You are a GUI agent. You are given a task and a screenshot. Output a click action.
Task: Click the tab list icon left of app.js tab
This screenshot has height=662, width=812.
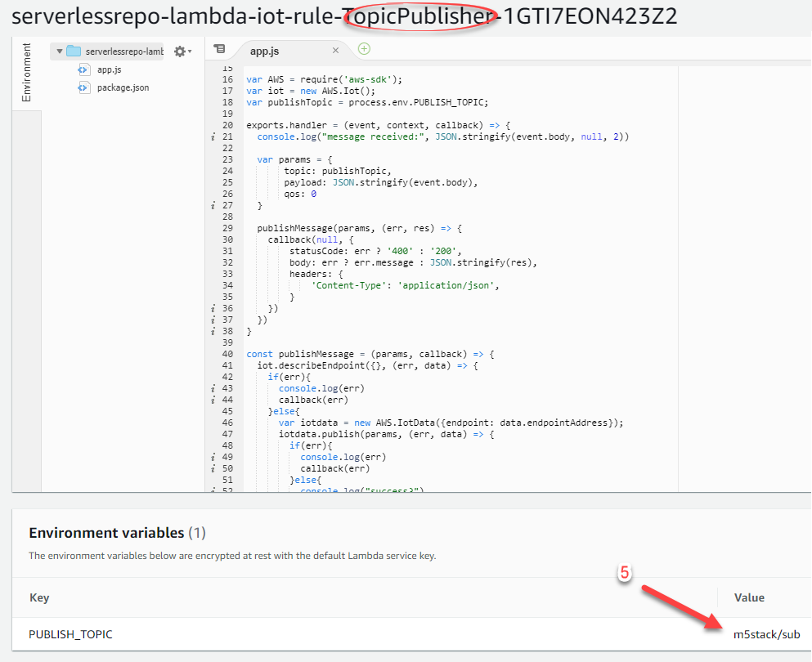[219, 50]
